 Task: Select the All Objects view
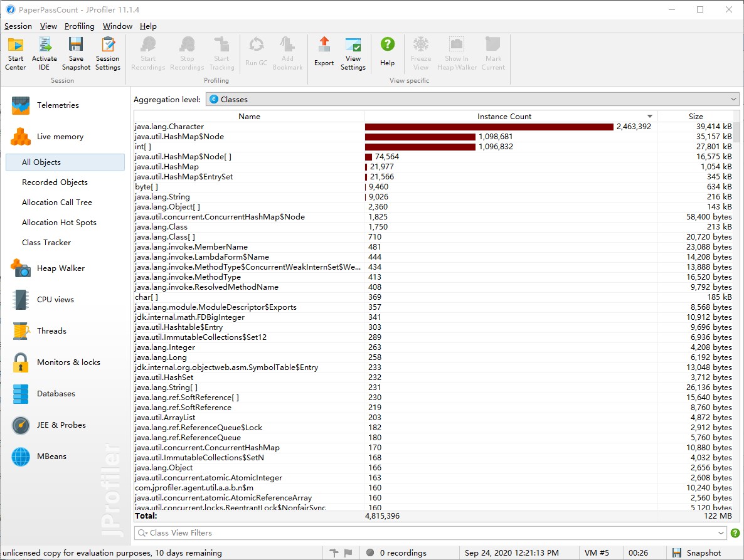65,162
